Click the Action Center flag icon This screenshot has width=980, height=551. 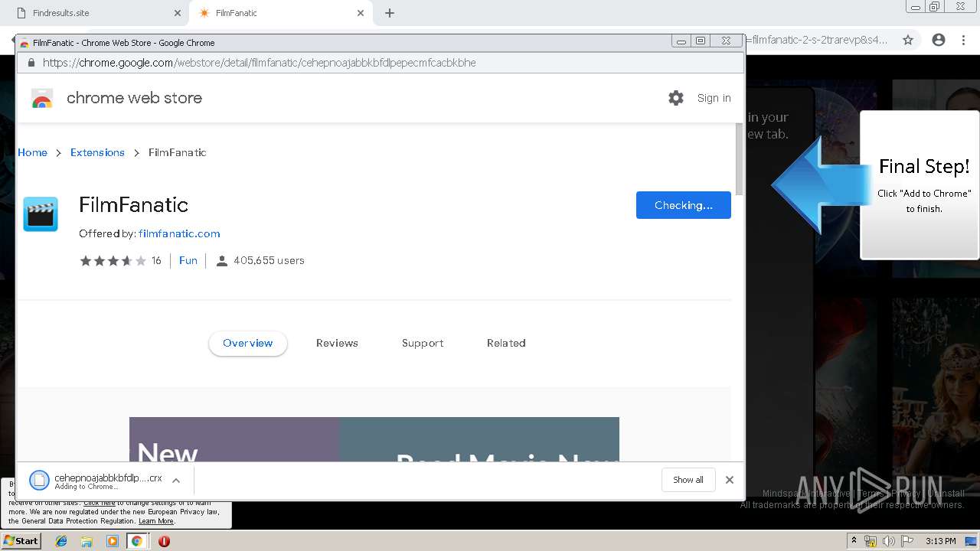tap(907, 541)
